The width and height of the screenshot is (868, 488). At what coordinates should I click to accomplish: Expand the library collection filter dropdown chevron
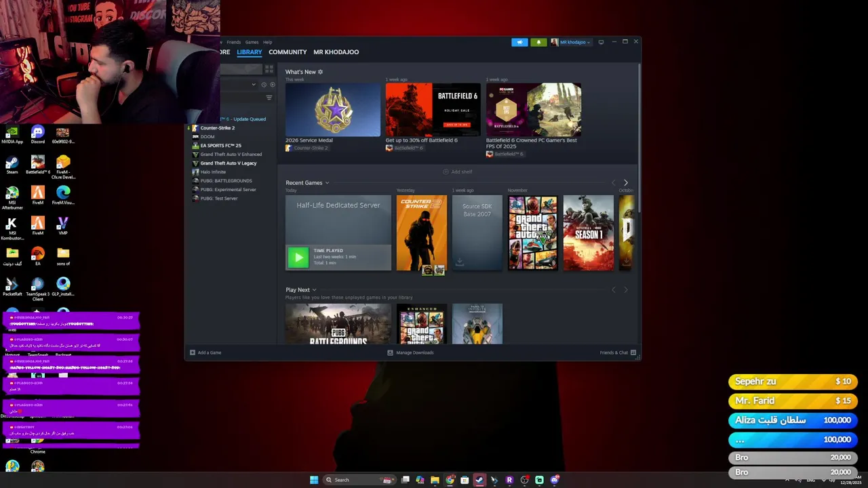click(x=254, y=85)
